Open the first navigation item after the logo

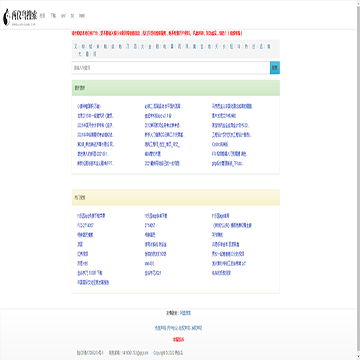42,16
